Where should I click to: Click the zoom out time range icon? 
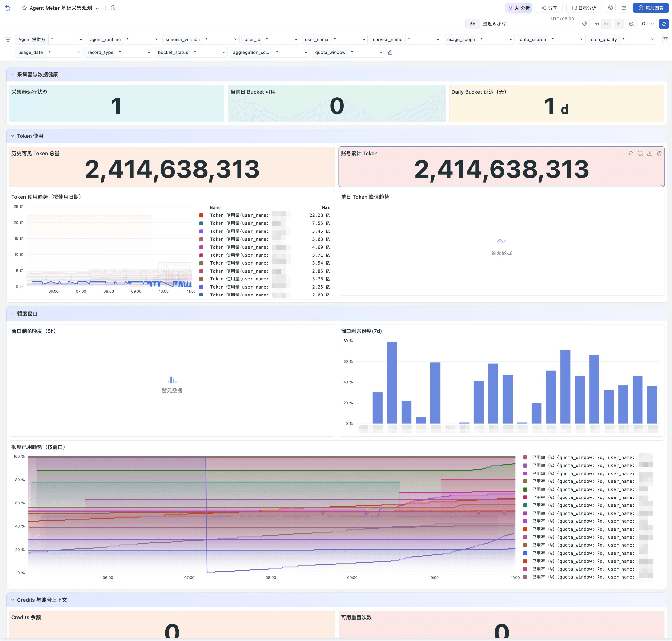coord(631,24)
